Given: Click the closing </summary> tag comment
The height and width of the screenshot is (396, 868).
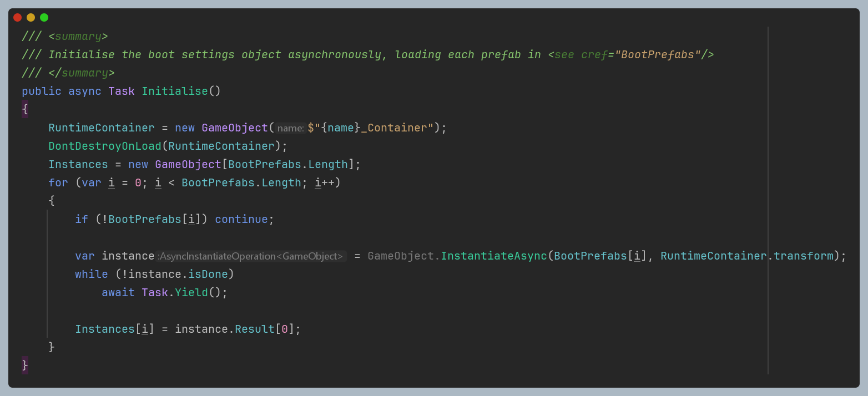Looking at the screenshot, I should coord(82,73).
